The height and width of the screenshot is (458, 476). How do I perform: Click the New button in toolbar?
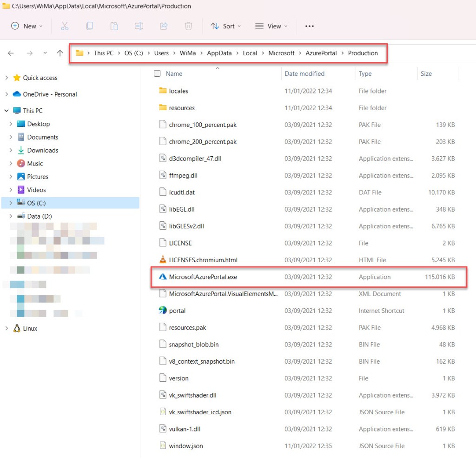coord(27,26)
